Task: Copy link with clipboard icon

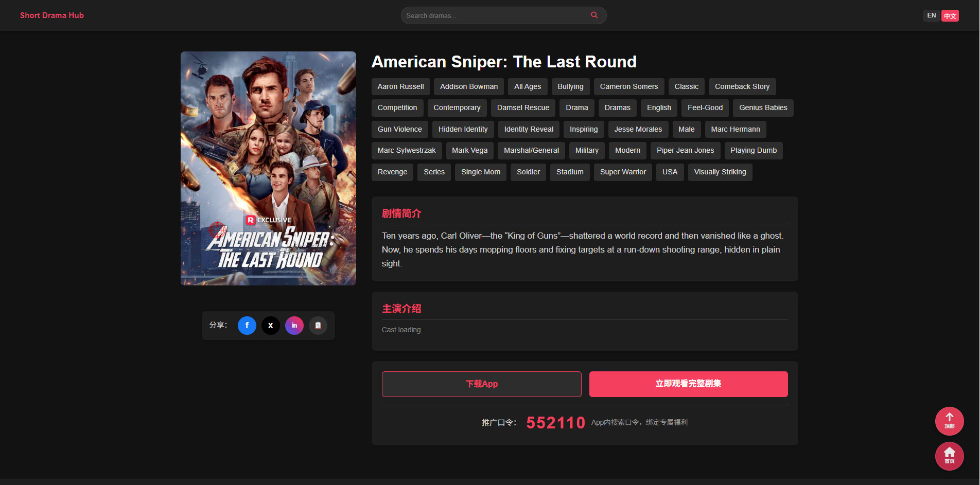Action: point(318,326)
